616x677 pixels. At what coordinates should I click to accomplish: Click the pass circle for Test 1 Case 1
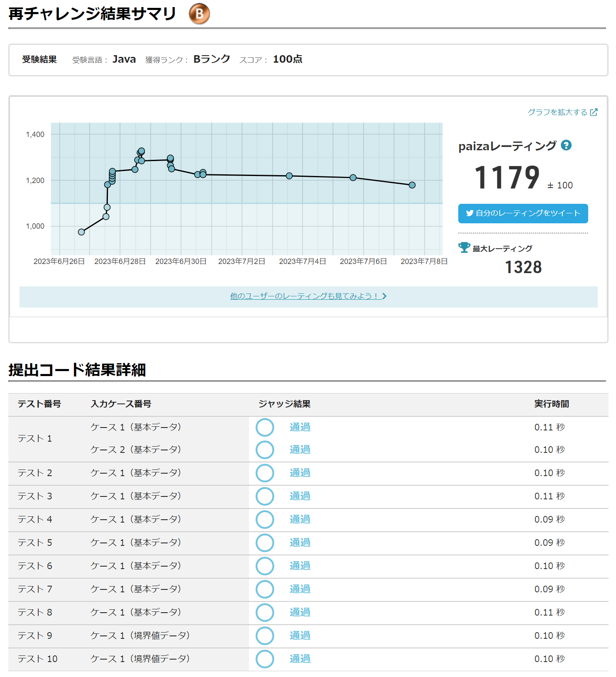(265, 427)
